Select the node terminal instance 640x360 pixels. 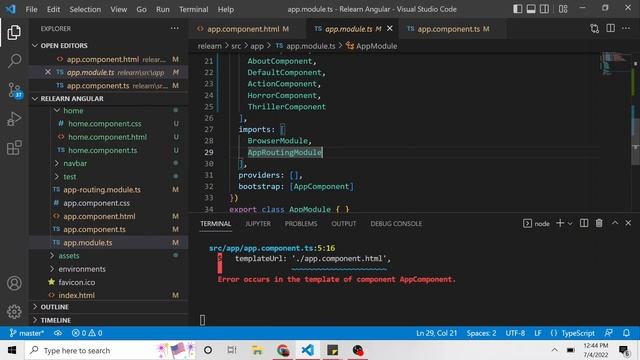click(536, 224)
